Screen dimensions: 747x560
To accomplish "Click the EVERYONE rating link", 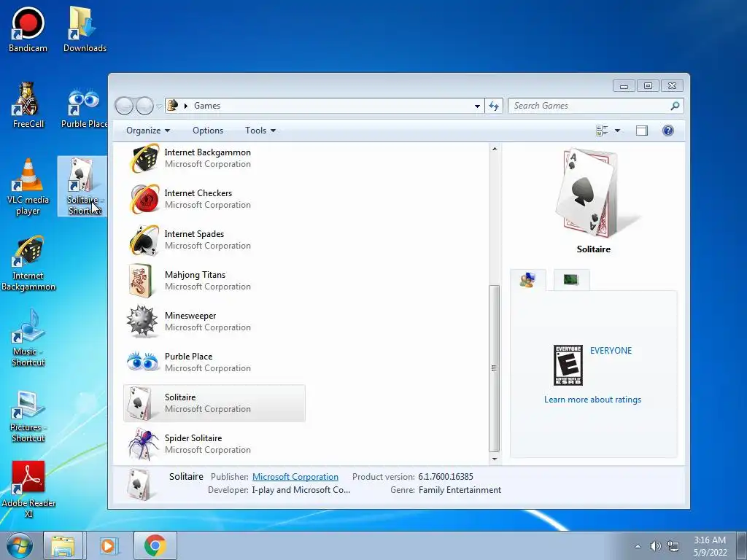I will [x=611, y=351].
